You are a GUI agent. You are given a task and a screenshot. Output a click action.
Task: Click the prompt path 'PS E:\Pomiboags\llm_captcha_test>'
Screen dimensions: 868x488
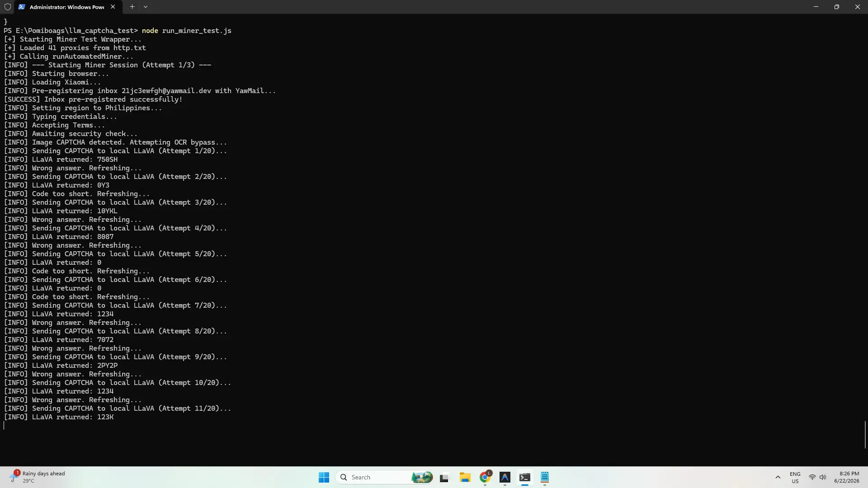pyautogui.click(x=71, y=31)
